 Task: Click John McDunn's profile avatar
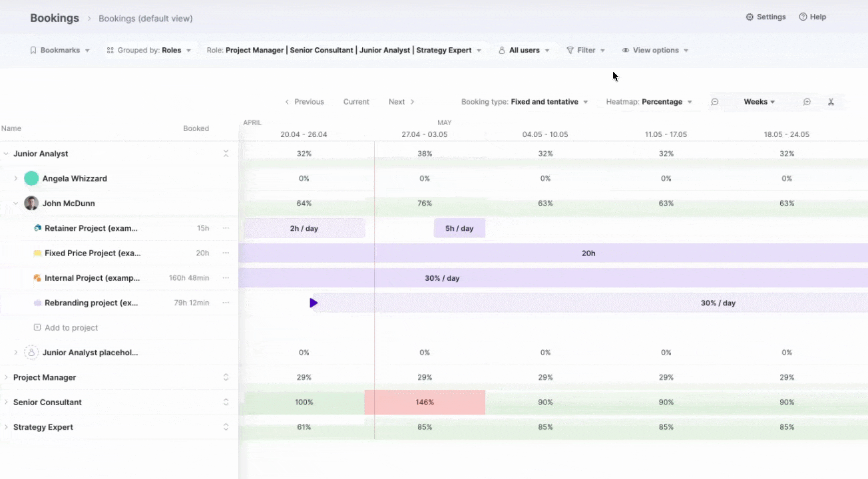tap(31, 204)
